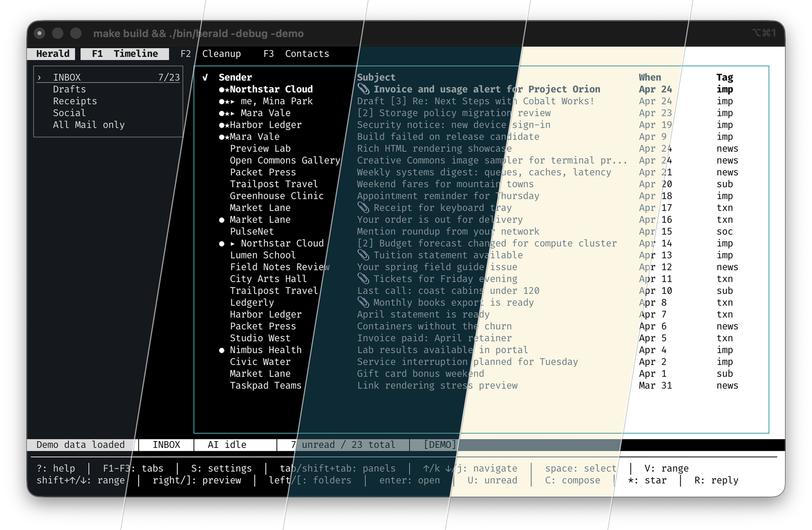The height and width of the screenshot is (530, 812).
Task: Click the paperclip icon on the Invoice and usage alert row
Action: [363, 89]
